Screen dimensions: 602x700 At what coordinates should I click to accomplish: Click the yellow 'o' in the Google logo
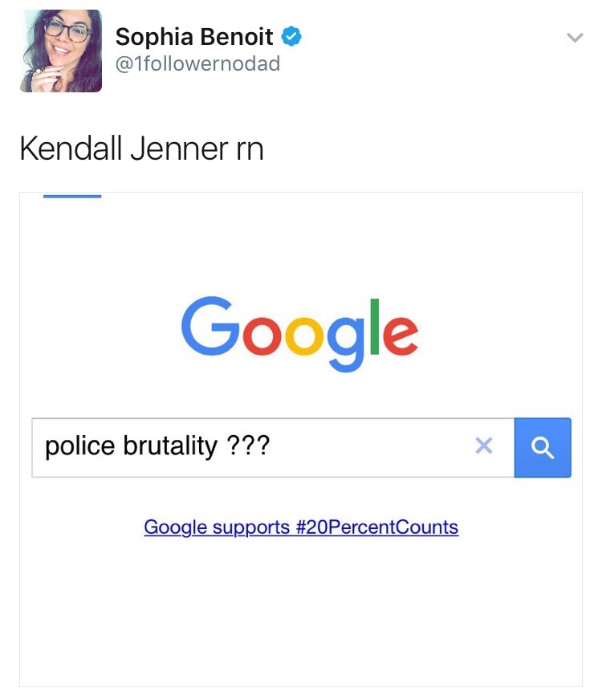[303, 335]
